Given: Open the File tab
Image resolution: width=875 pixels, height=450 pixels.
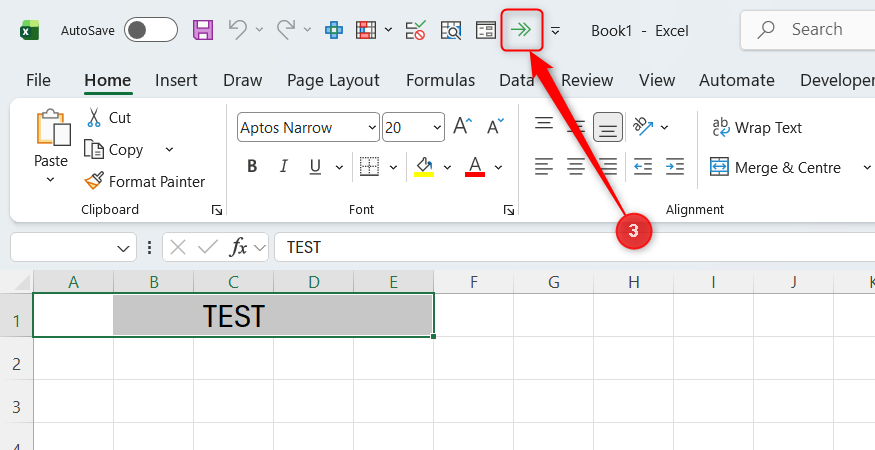Looking at the screenshot, I should click(x=38, y=80).
